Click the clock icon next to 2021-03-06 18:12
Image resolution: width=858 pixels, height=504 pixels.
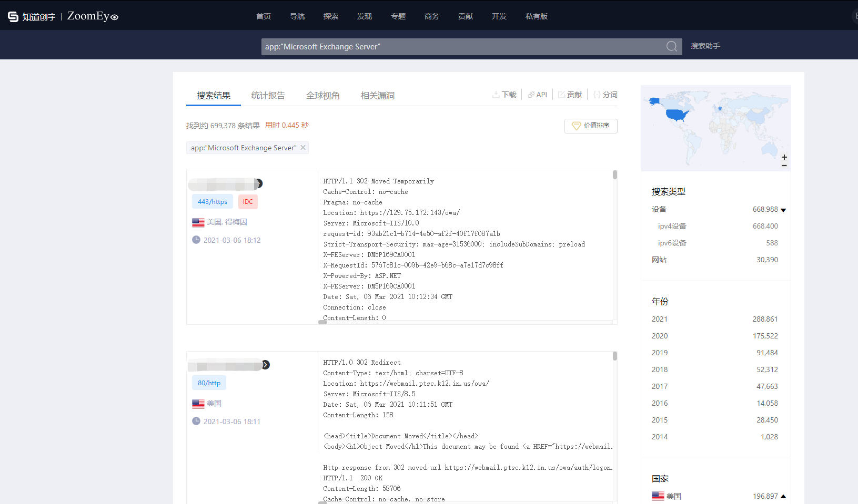coord(196,240)
